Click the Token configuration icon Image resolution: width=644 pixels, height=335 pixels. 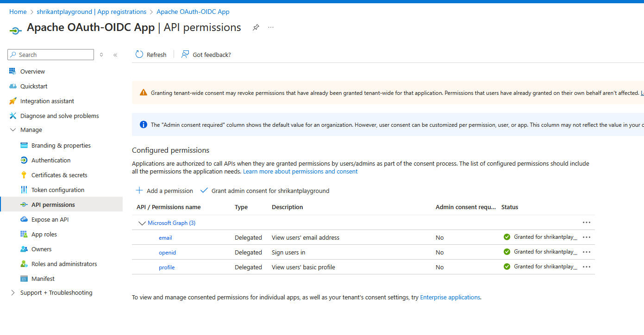tap(24, 190)
